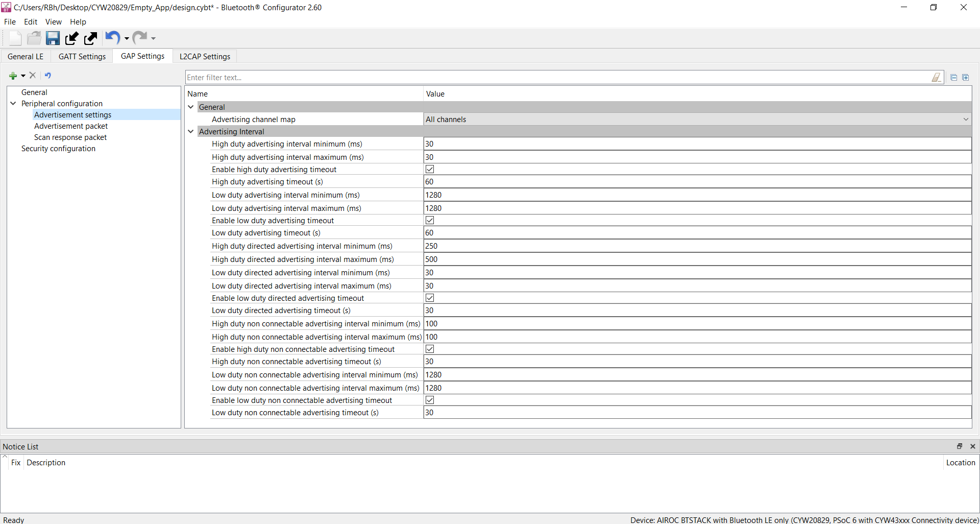This screenshot has width=980, height=524.
Task: Click the Import configuration icon
Action: [x=71, y=38]
